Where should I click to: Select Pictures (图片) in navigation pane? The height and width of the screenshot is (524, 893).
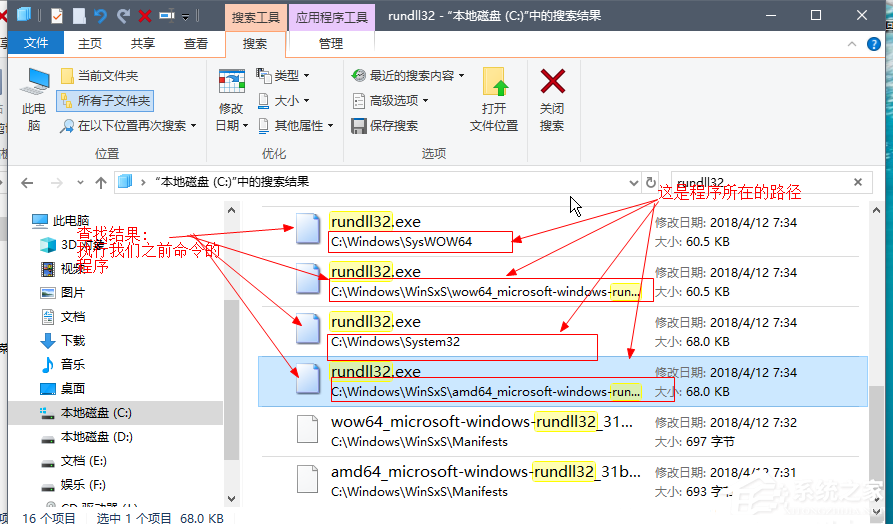tap(63, 292)
